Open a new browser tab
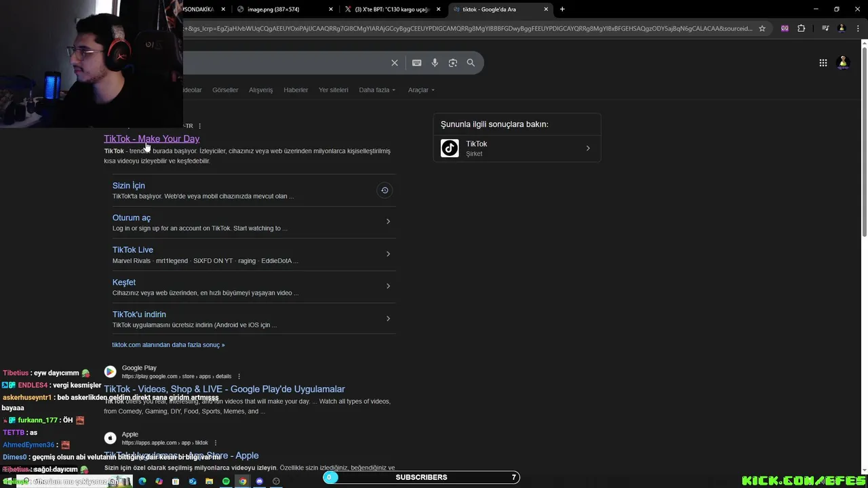 562,9
